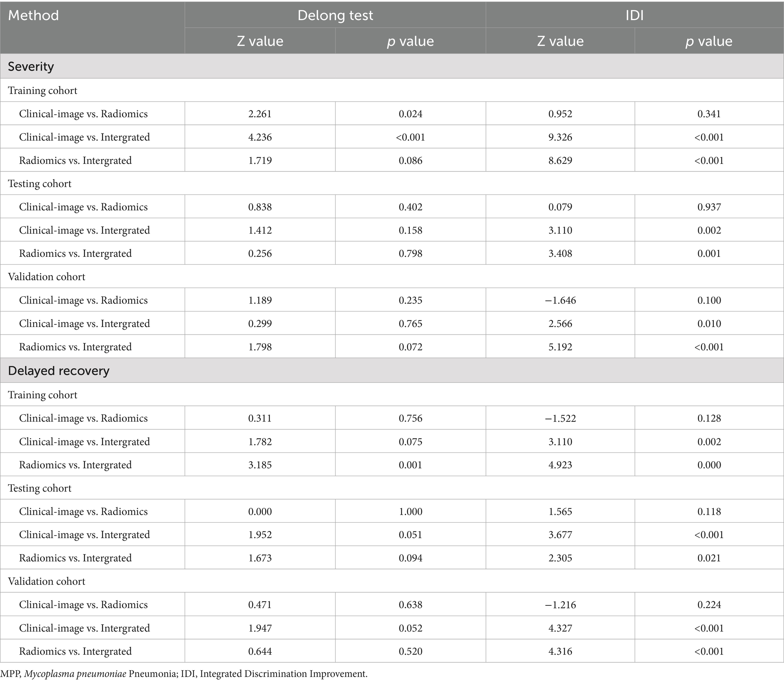Click the Method column header
This screenshot has width=784, height=682.
[x=33, y=16]
